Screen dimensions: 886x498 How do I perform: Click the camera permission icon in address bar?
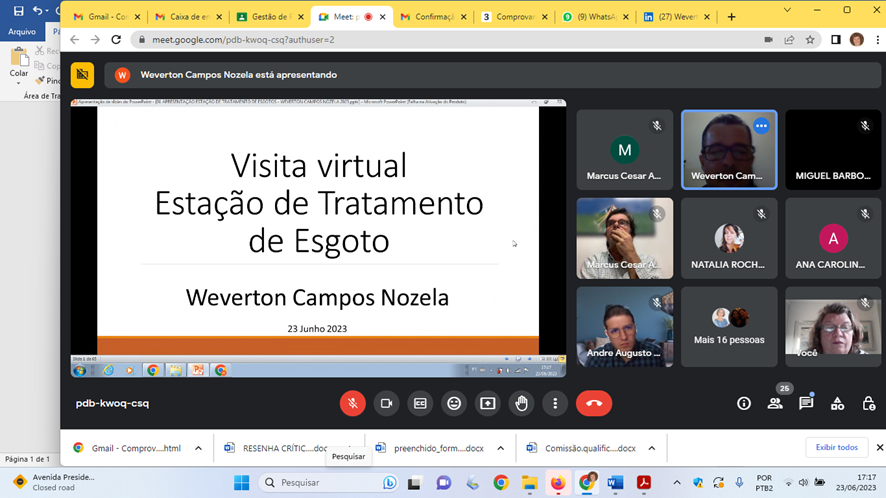(x=768, y=40)
